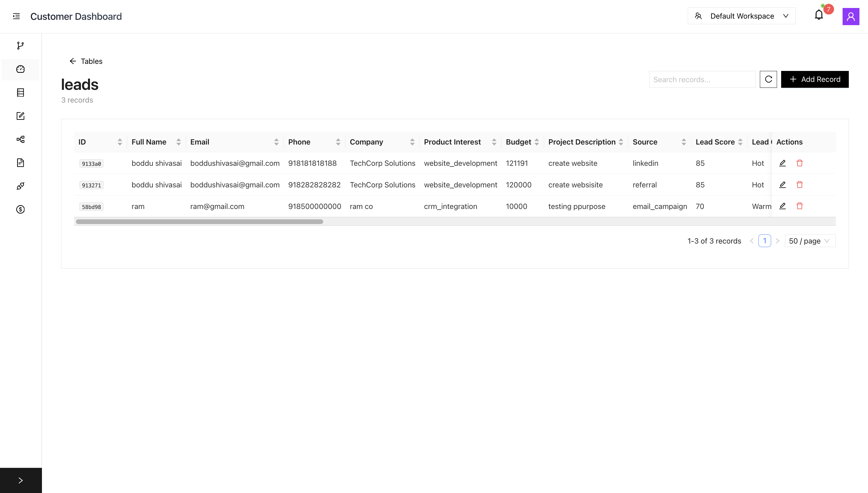The image size is (868, 493).
Task: Edit the record with ID 9133a0
Action: 782,163
